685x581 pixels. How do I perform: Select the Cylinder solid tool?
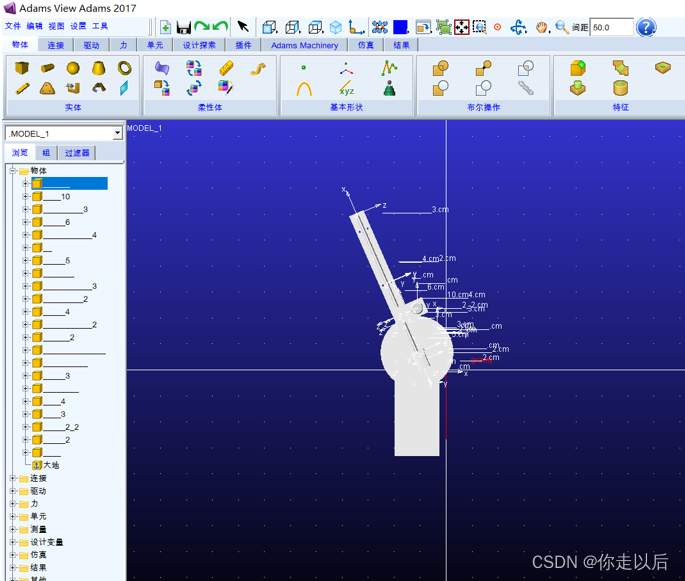pos(48,68)
